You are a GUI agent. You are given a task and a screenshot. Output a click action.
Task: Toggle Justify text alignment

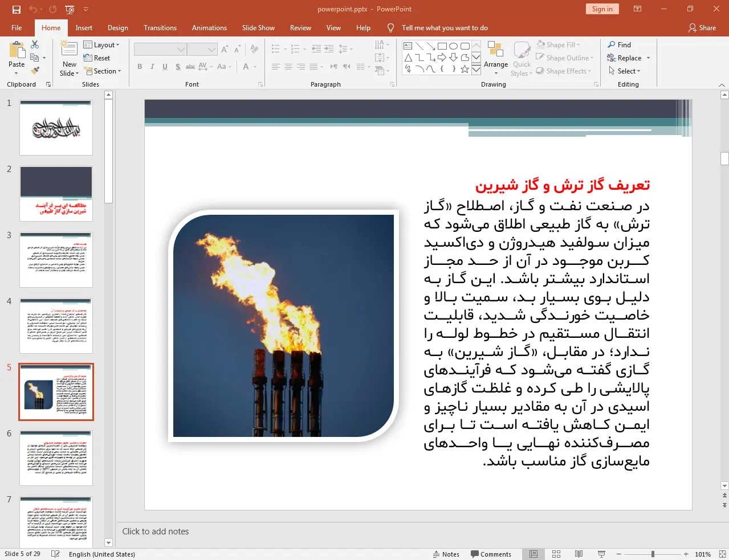(x=313, y=67)
